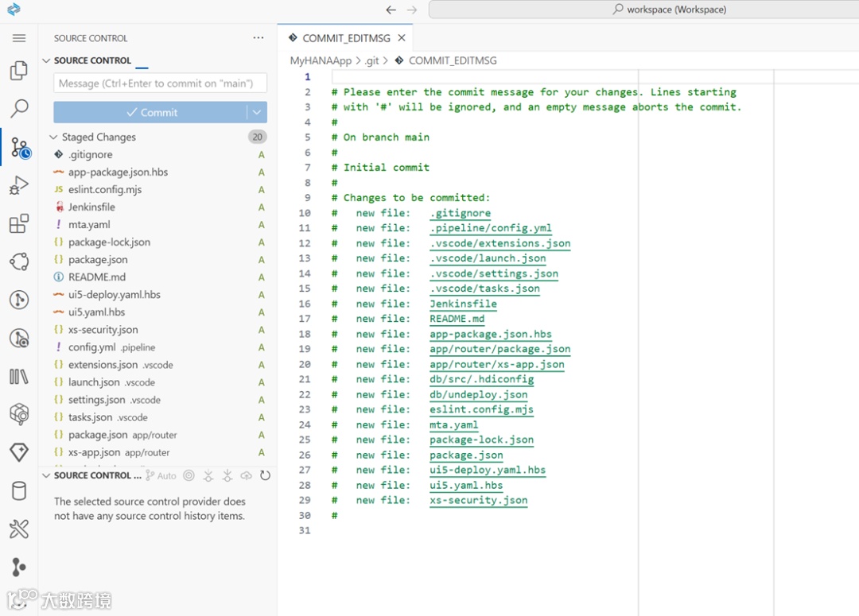The width and height of the screenshot is (859, 616).
Task: Collapse the source control graph section
Action: 47,475
